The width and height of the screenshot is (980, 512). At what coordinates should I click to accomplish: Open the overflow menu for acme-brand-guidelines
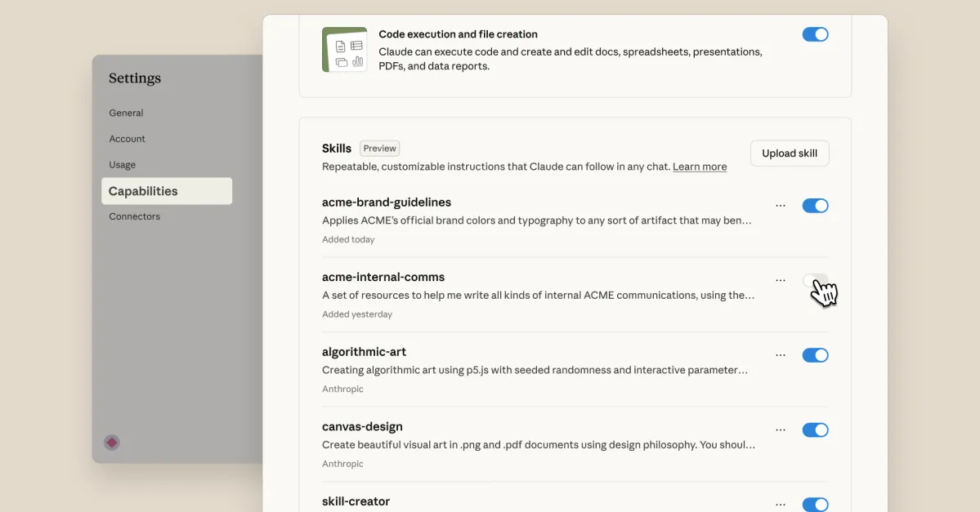click(x=780, y=205)
